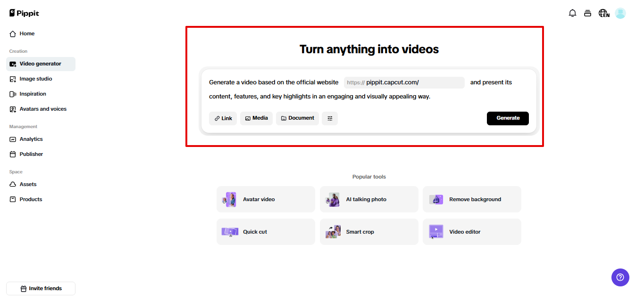This screenshot has width=644, height=301.
Task: Open the AI talking photo tool
Action: (368, 199)
